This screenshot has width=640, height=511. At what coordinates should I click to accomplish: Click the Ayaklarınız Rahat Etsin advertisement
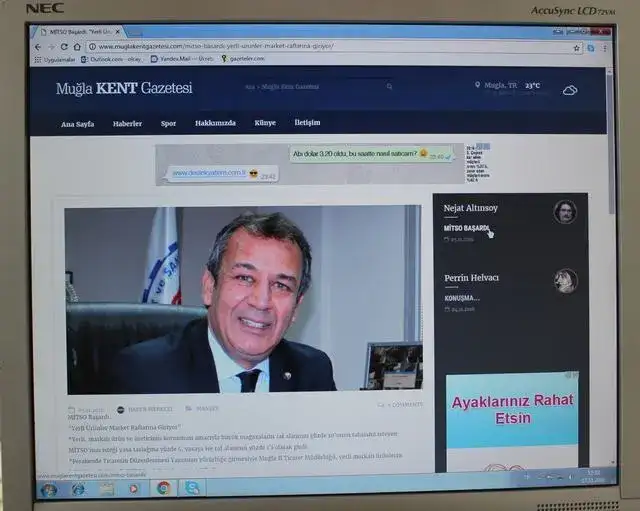(x=512, y=420)
